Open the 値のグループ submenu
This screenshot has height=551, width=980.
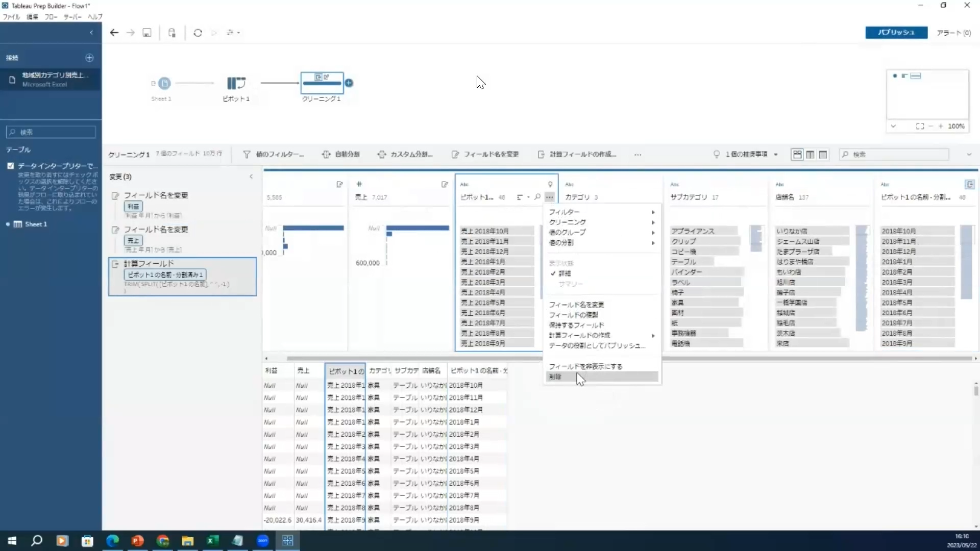pos(602,233)
